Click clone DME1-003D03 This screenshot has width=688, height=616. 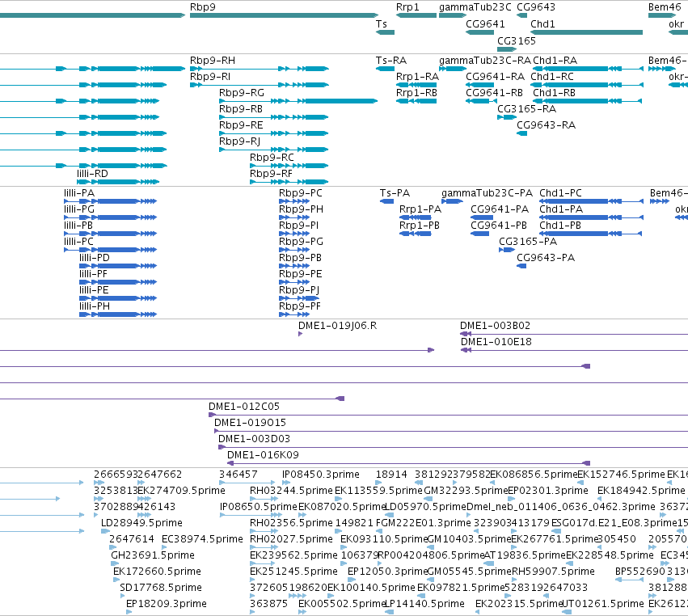point(454,447)
